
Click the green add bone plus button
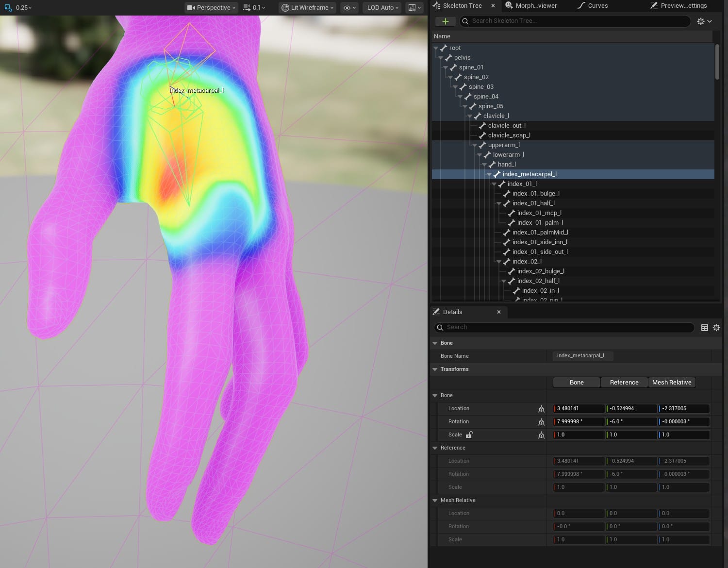pyautogui.click(x=445, y=21)
